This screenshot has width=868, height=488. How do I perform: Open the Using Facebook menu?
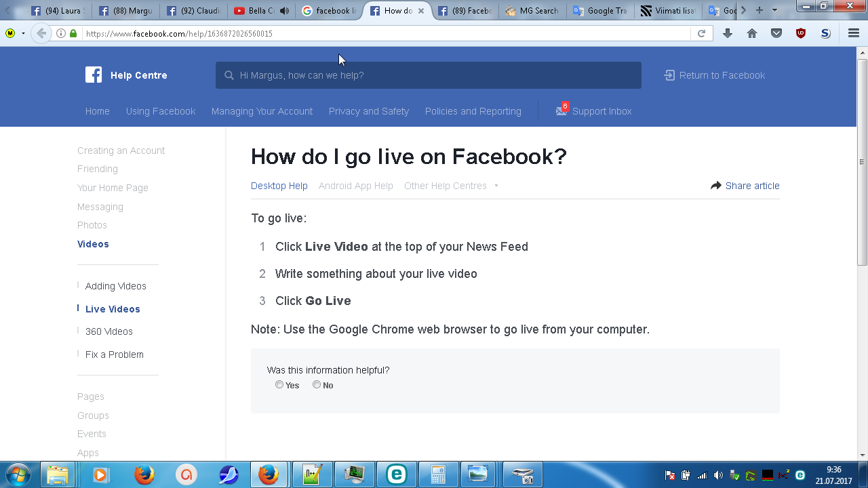pos(161,111)
